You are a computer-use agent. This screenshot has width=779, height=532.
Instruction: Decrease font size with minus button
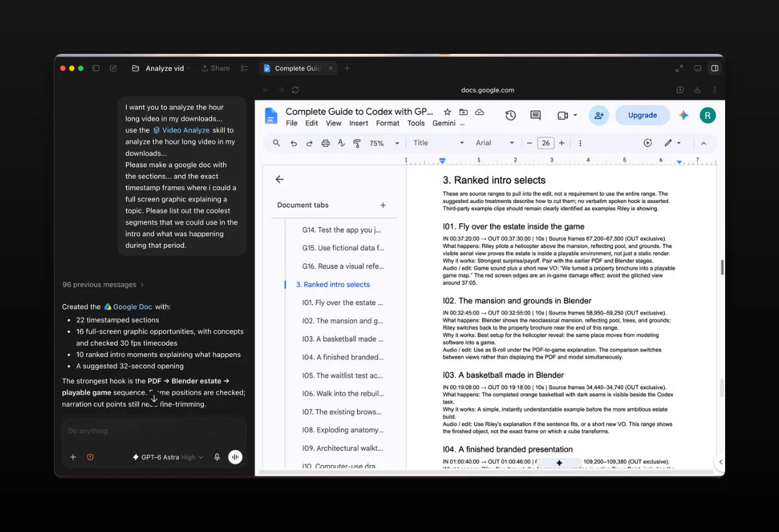[530, 143]
